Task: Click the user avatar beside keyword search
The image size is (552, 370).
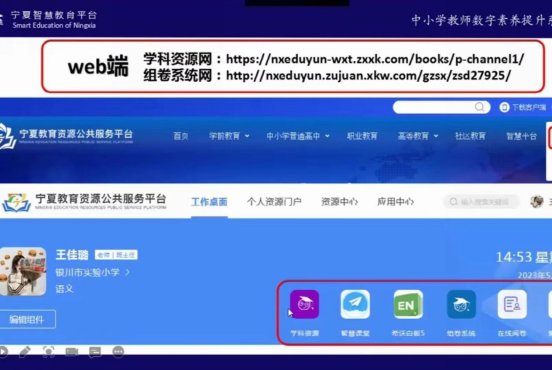Action: pyautogui.click(x=537, y=202)
